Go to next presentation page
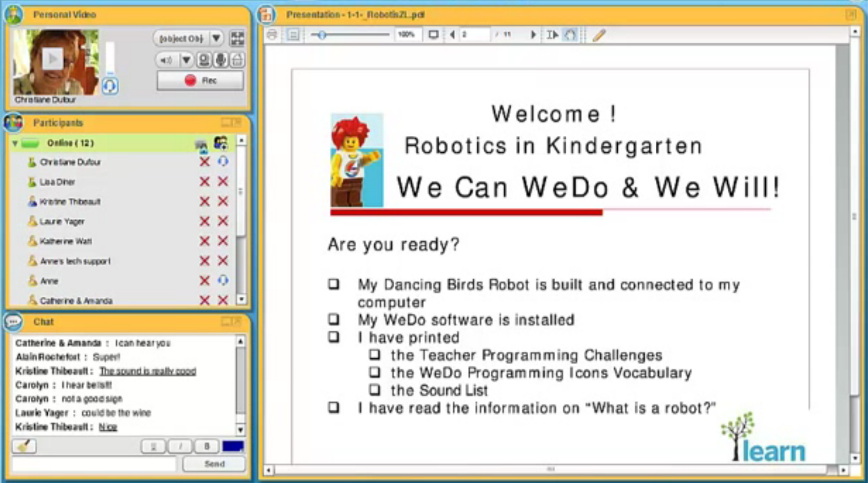Image resolution: width=868 pixels, height=483 pixels. tap(533, 35)
